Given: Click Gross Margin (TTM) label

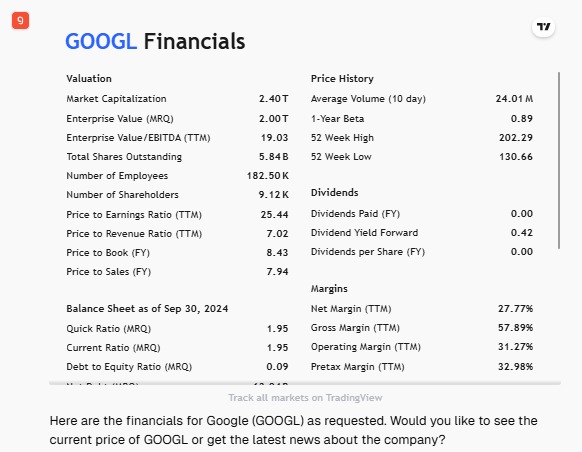Looking at the screenshot, I should (355, 328).
